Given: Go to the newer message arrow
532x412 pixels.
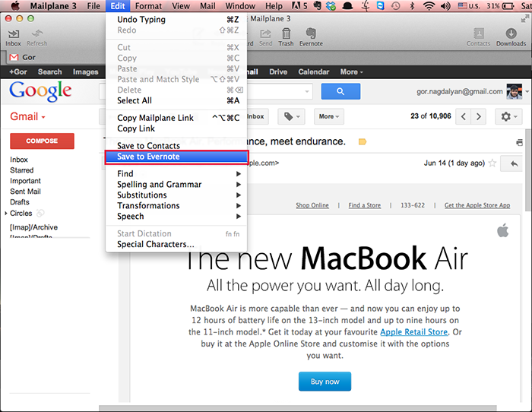Looking at the screenshot, I should coord(464,116).
